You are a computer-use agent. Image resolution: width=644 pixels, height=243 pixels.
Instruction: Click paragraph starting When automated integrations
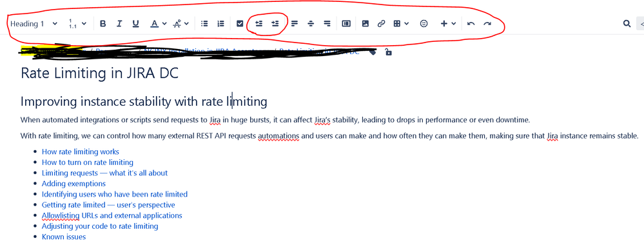coord(275,121)
